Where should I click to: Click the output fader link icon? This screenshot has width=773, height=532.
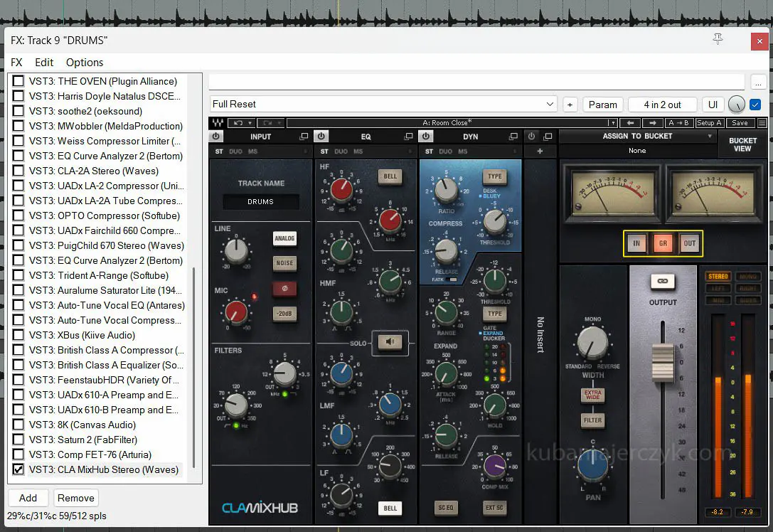point(662,282)
